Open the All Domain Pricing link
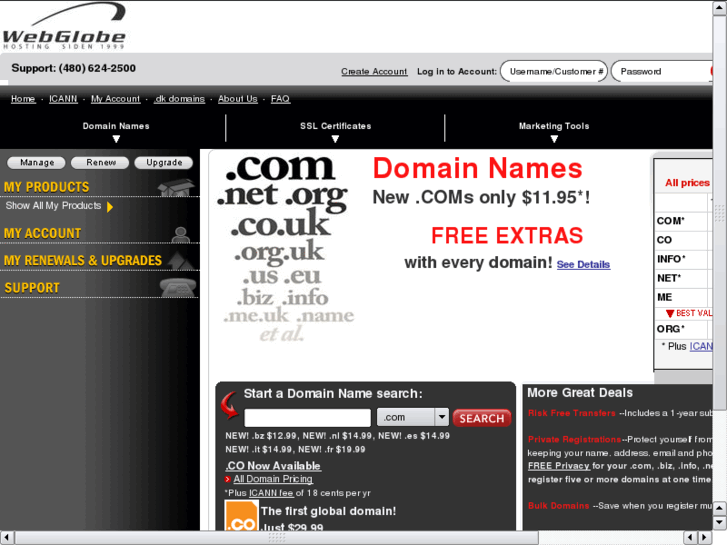 click(273, 479)
